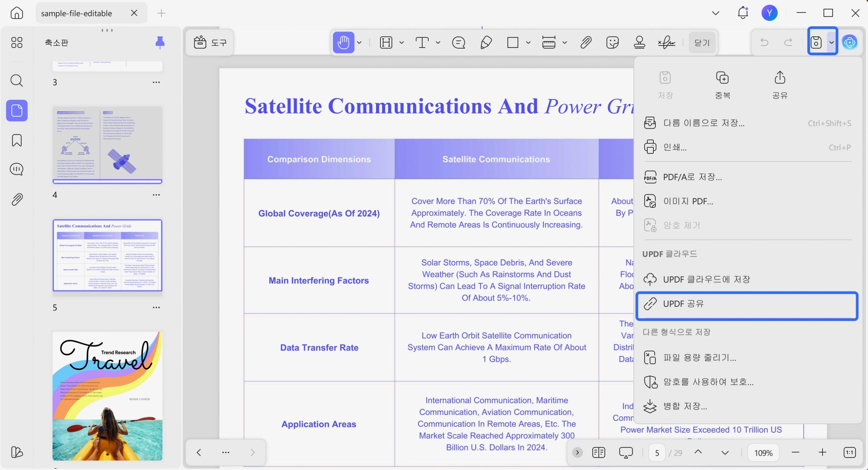
Task: Open the signature tool
Action: [666, 42]
